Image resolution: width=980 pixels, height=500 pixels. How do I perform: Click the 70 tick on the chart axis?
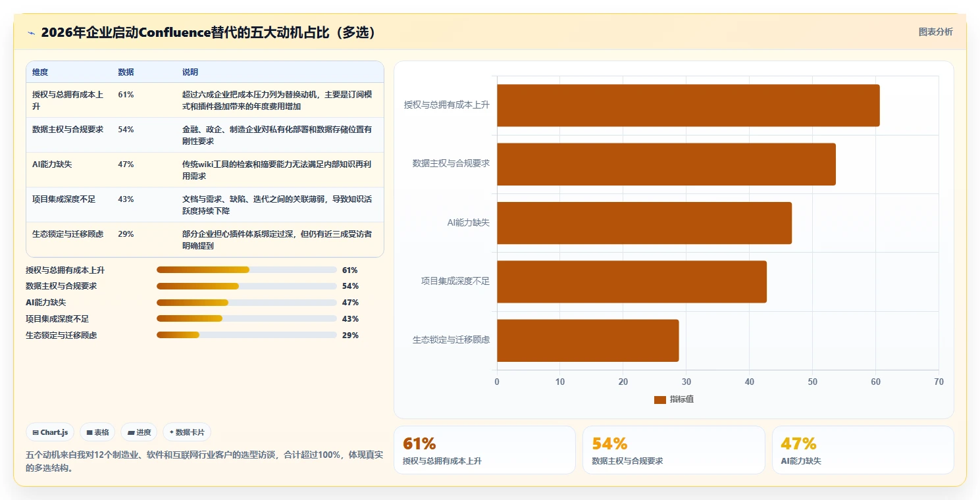939,382
